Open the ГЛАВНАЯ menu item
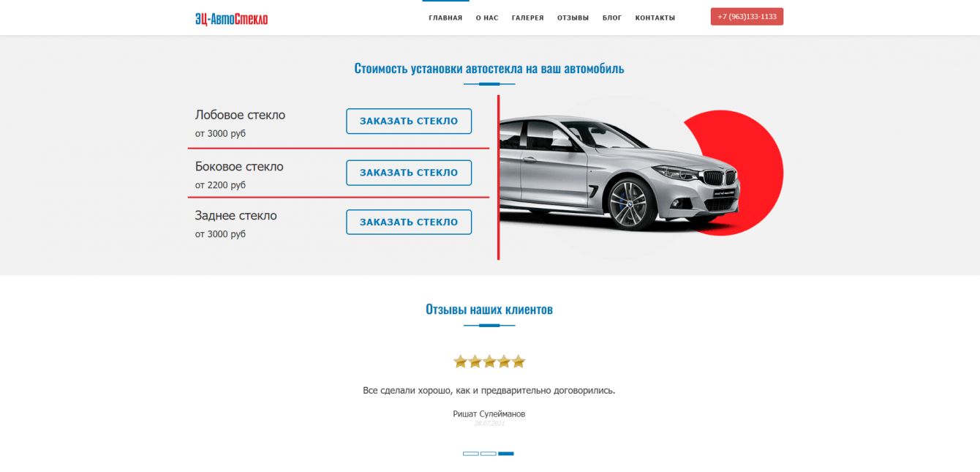This screenshot has height=472, width=980. click(445, 18)
